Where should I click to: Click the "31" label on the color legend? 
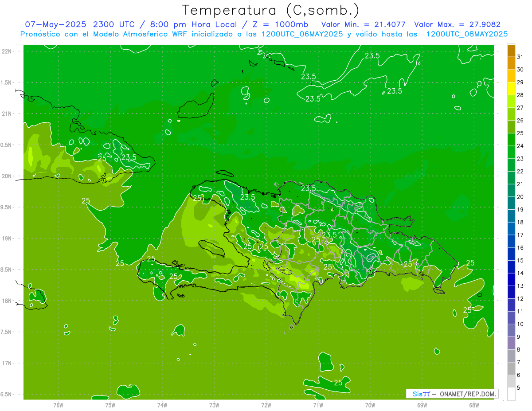point(520,56)
